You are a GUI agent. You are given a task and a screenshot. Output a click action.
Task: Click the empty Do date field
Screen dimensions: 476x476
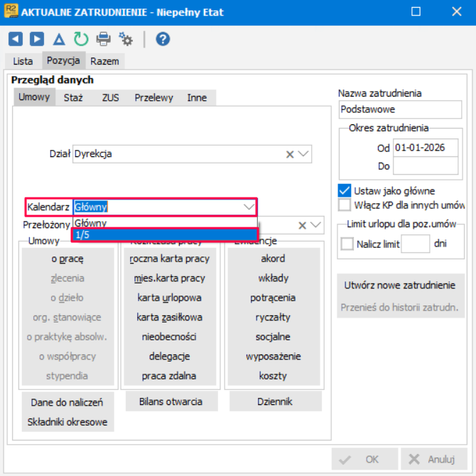pos(426,166)
